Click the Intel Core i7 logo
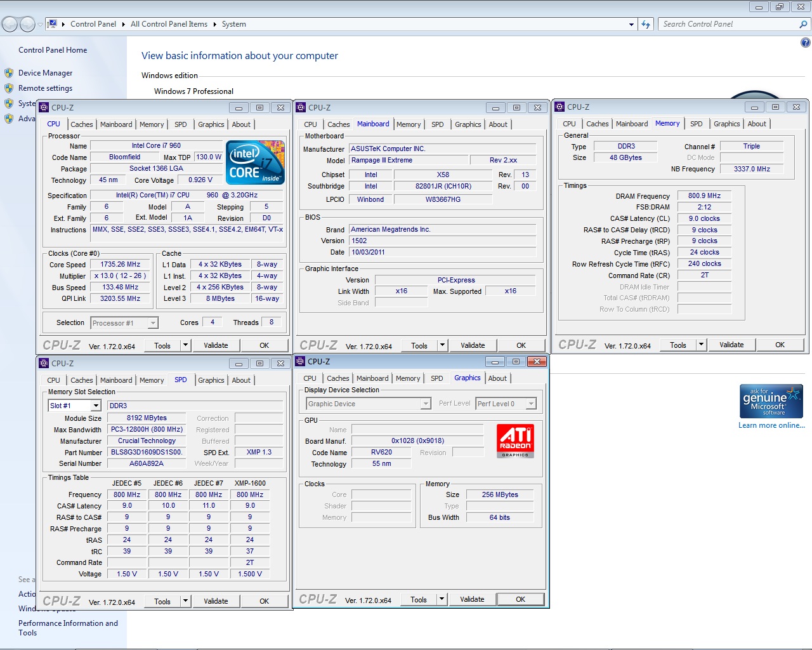The width and height of the screenshot is (812, 650). (255, 162)
